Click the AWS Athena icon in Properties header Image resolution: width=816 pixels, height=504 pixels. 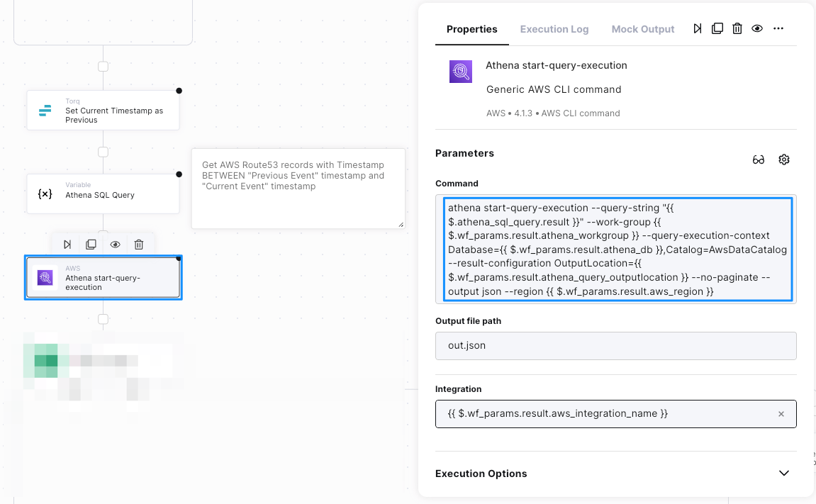pyautogui.click(x=461, y=71)
